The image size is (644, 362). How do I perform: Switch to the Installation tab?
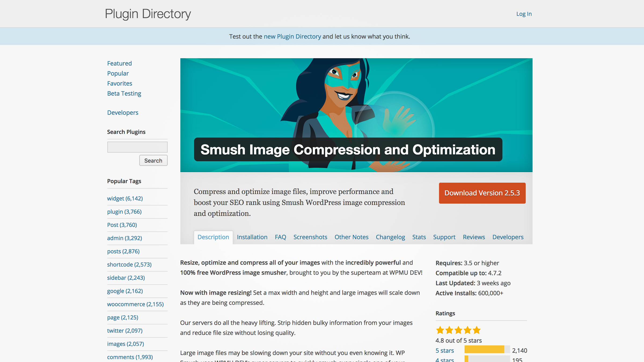[x=252, y=237]
